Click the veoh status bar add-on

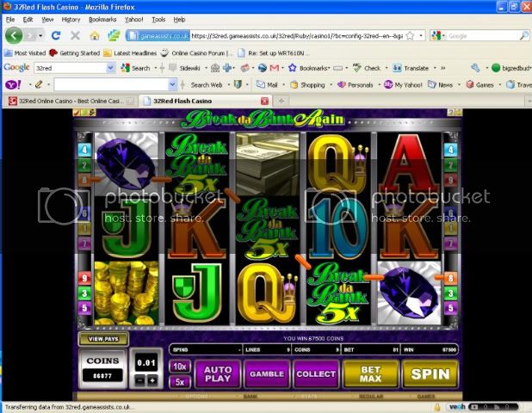pos(456,407)
